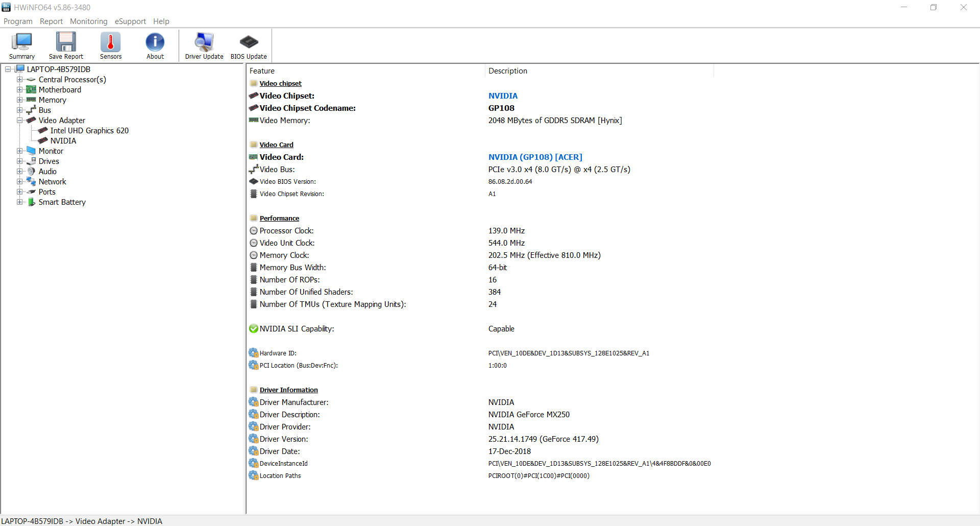Collapse the LAPTOP-4B579IDB root node

tap(8, 69)
